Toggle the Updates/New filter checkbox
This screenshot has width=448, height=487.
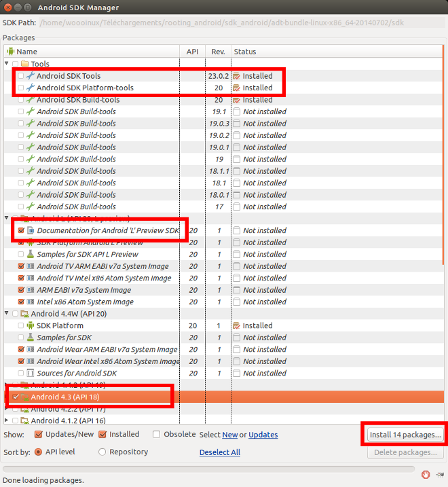pos(39,434)
